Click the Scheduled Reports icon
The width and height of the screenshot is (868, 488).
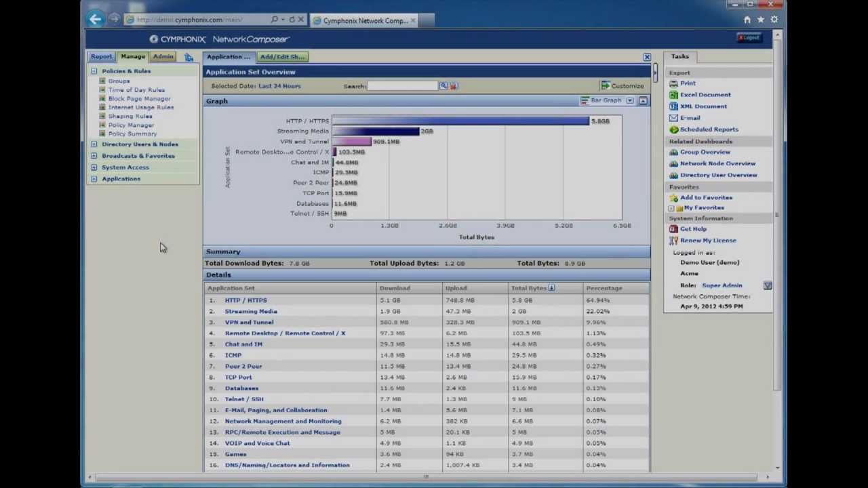tap(673, 129)
